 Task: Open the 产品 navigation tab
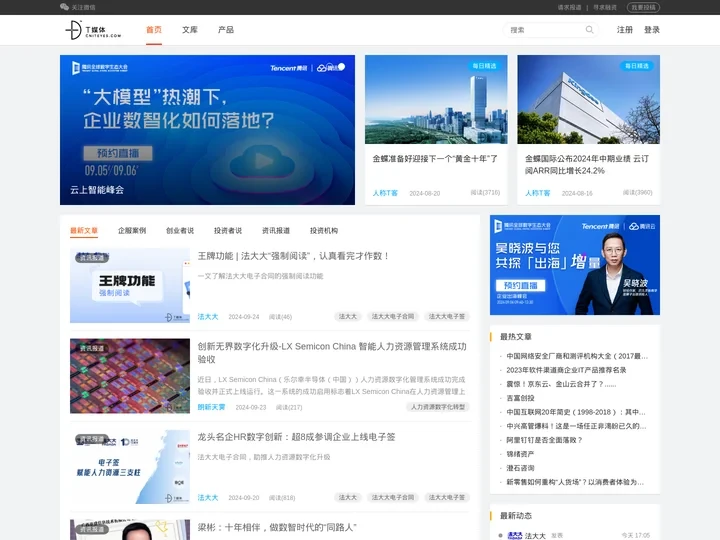point(225,30)
